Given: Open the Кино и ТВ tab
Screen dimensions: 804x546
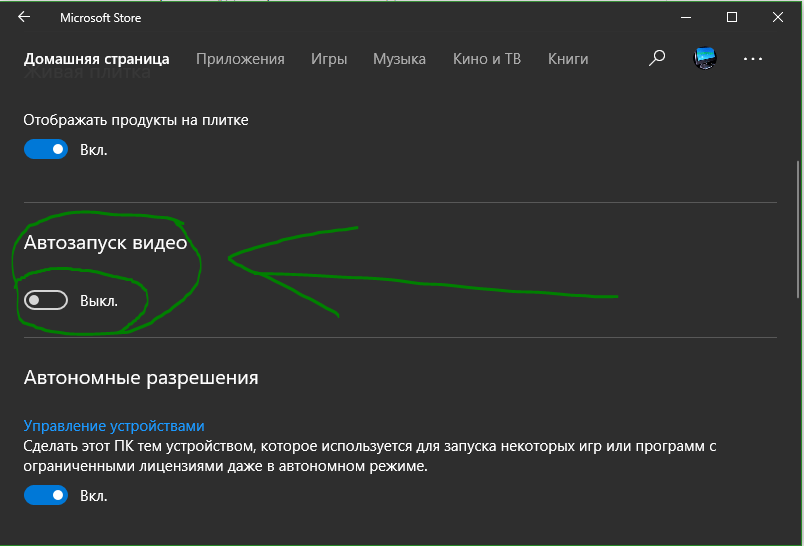Looking at the screenshot, I should click(x=487, y=59).
